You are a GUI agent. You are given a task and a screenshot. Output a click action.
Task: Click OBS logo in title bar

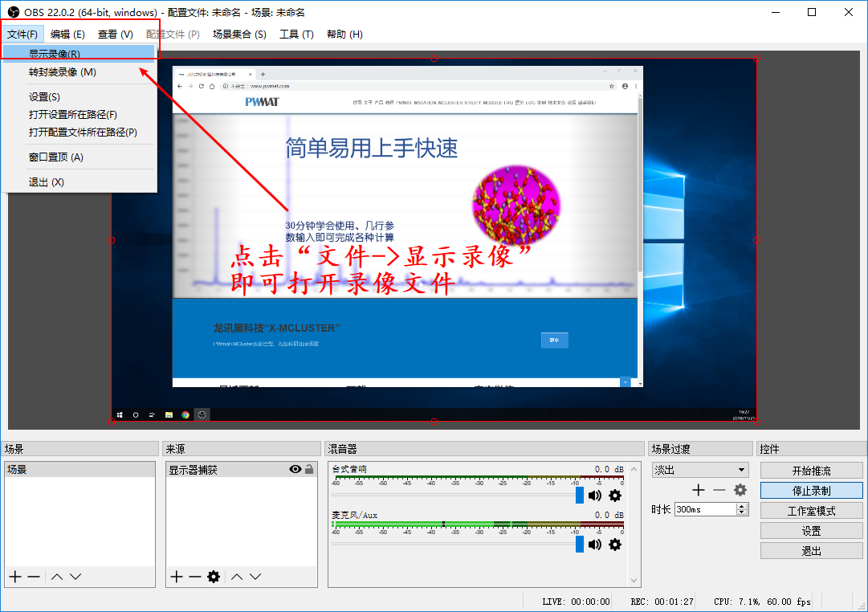coord(14,11)
